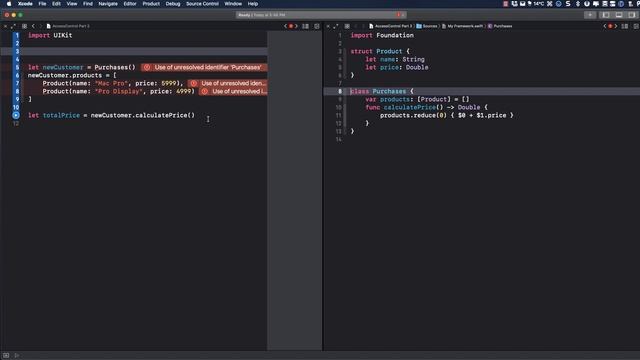Click 'newCustomer' variable on line 5

coord(63,67)
